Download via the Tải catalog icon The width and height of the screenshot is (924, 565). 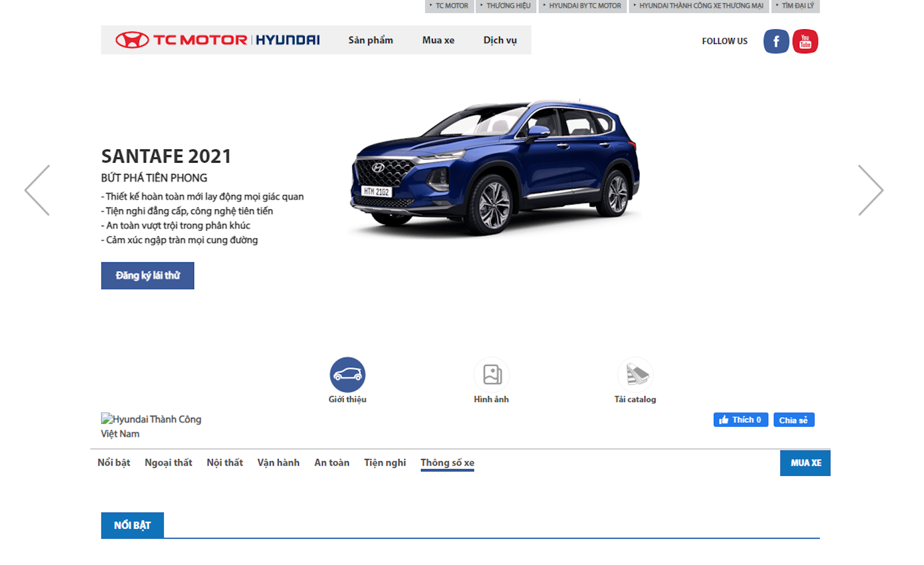point(635,375)
